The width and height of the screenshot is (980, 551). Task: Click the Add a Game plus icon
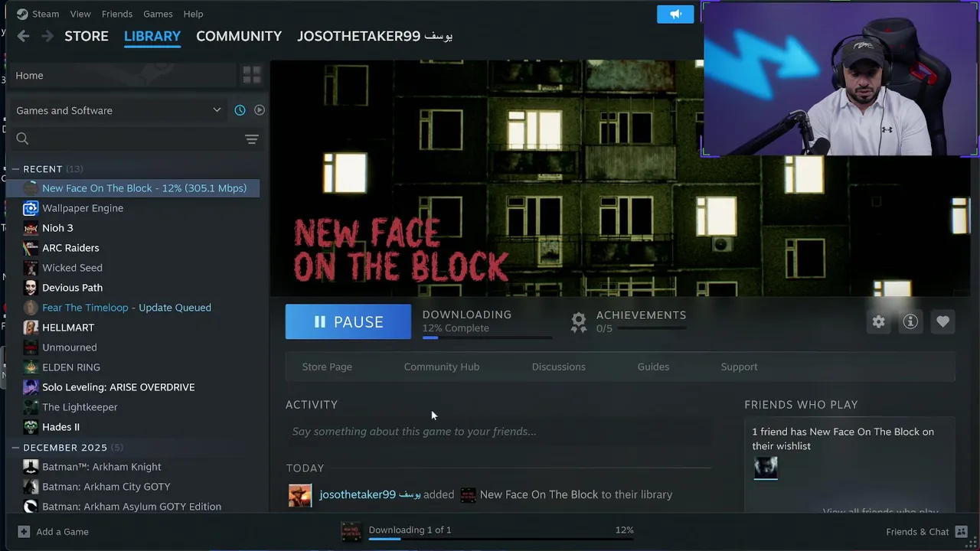click(24, 531)
